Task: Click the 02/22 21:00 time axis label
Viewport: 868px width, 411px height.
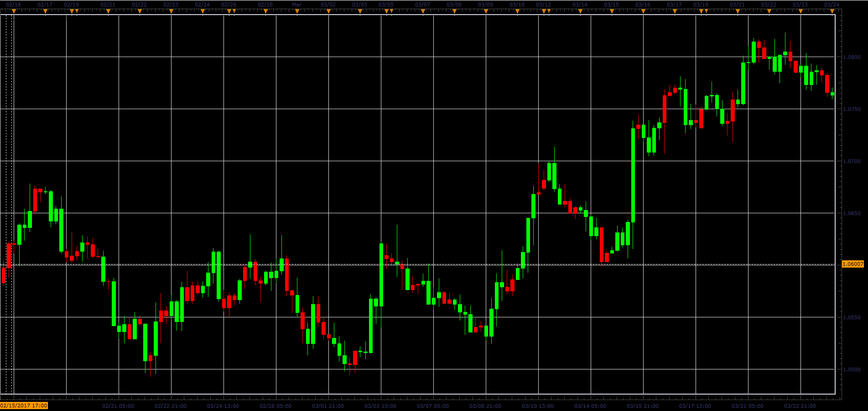Action: click(171, 406)
